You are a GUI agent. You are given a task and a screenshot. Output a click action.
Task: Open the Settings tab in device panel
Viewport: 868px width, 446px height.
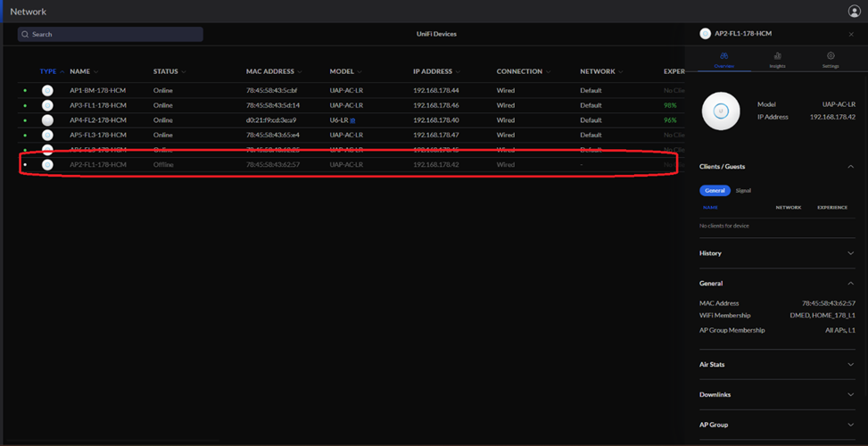click(x=831, y=60)
